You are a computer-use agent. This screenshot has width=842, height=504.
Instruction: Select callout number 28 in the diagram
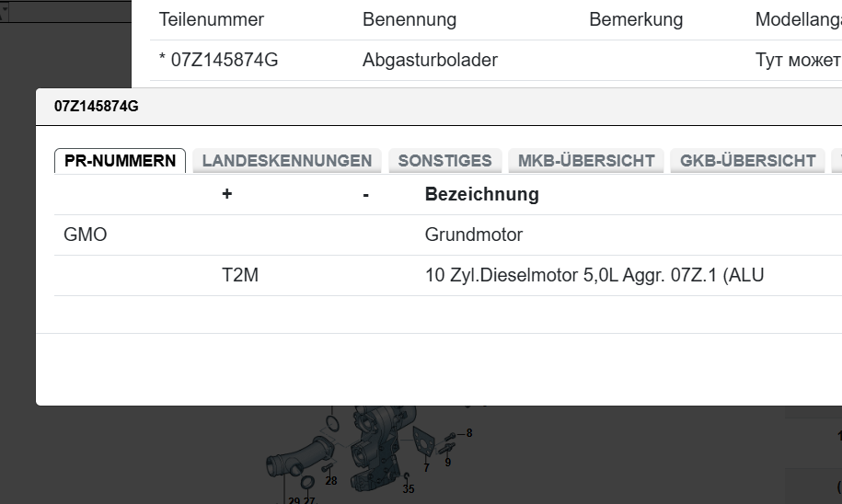pyautogui.click(x=331, y=480)
